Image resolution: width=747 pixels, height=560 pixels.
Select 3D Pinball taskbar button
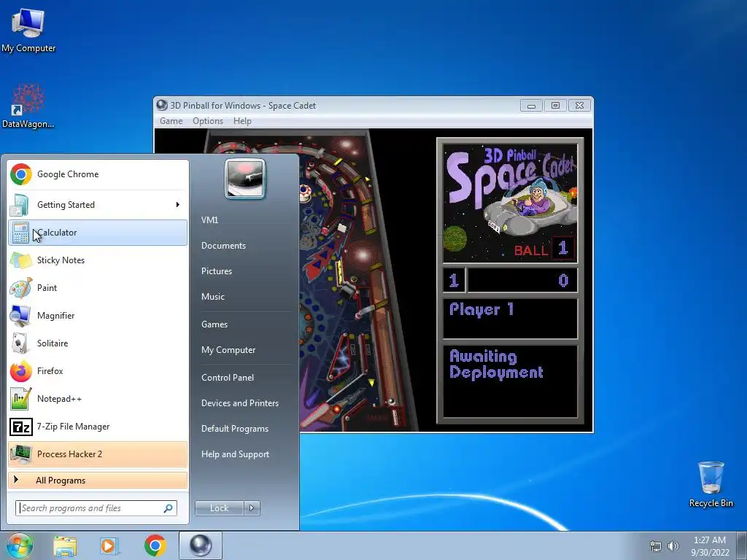201,545
